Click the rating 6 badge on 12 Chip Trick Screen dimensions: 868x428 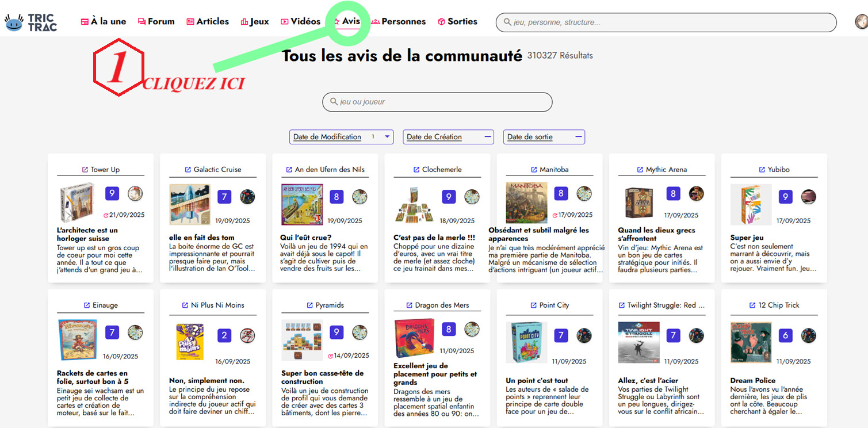(x=786, y=335)
